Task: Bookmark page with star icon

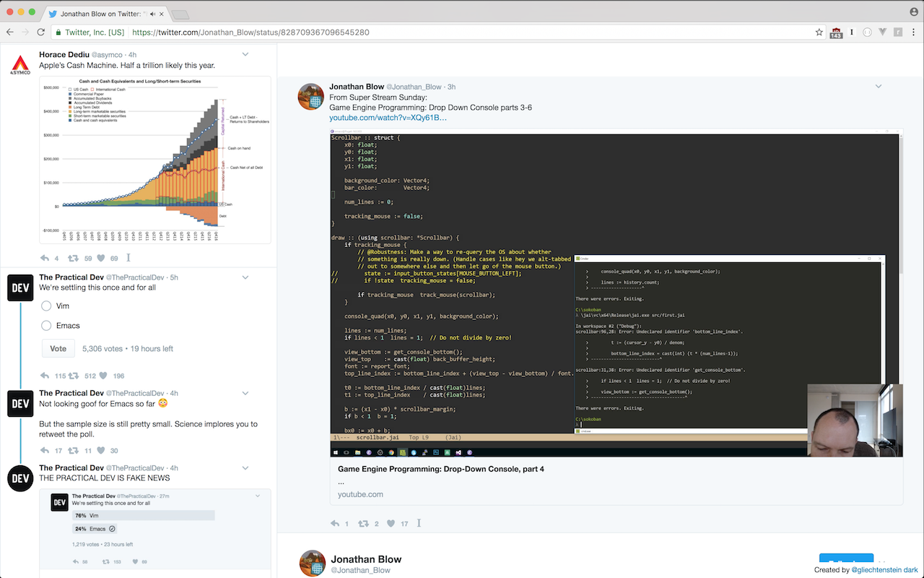Action: point(819,33)
